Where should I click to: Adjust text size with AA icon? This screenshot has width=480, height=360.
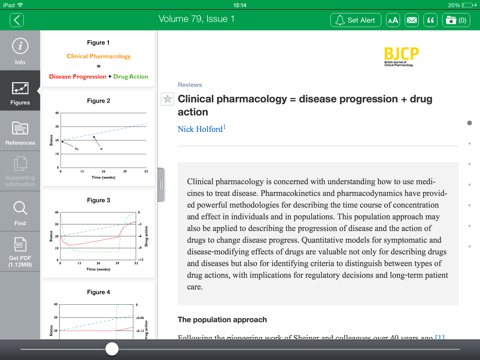pos(393,20)
